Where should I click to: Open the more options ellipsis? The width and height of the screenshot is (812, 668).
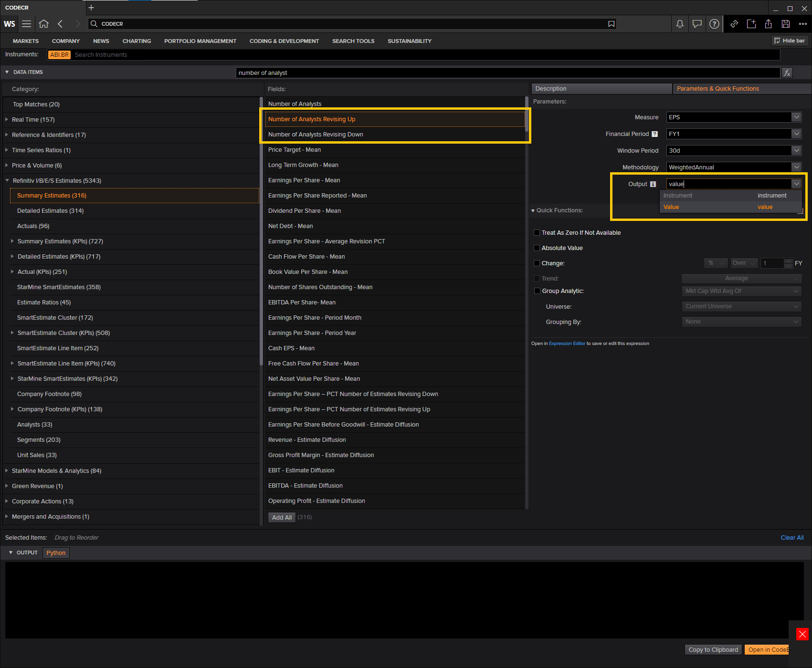click(x=803, y=24)
